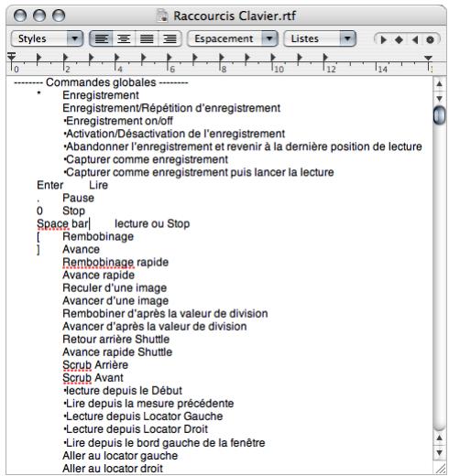This screenshot has width=449, height=476.
Task: Click 'Lecture depuis Locator Droit' line
Action: [x=136, y=429]
